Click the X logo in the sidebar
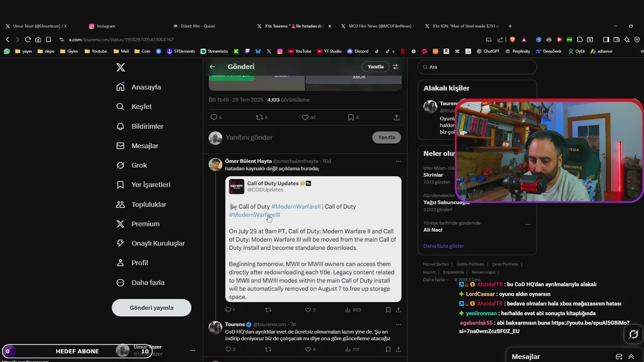This screenshot has width=644, height=362. tap(120, 67)
